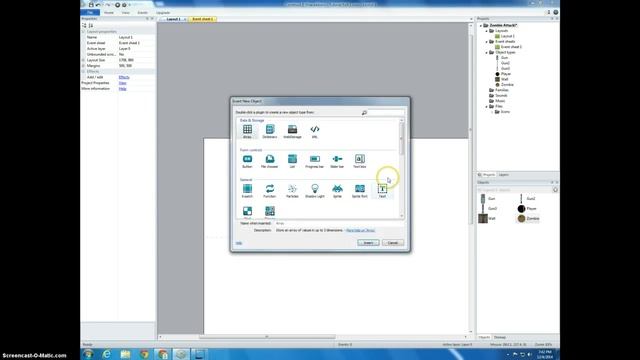640x360 pixels.
Task: Open the Effects link in Properties
Action: coord(124,77)
